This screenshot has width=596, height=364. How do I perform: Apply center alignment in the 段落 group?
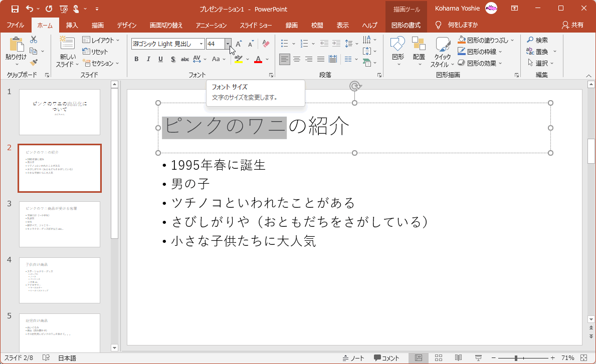pyautogui.click(x=296, y=59)
